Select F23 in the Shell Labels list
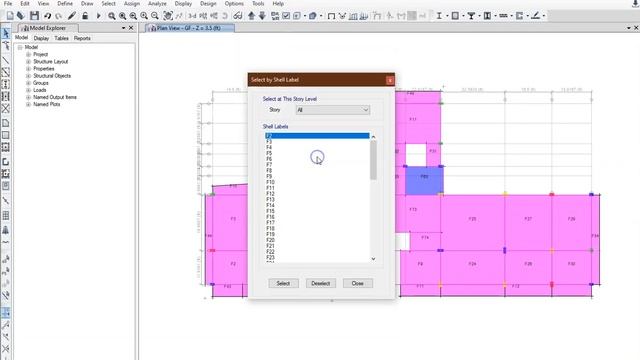This screenshot has height=360, width=640. pyautogui.click(x=318, y=258)
